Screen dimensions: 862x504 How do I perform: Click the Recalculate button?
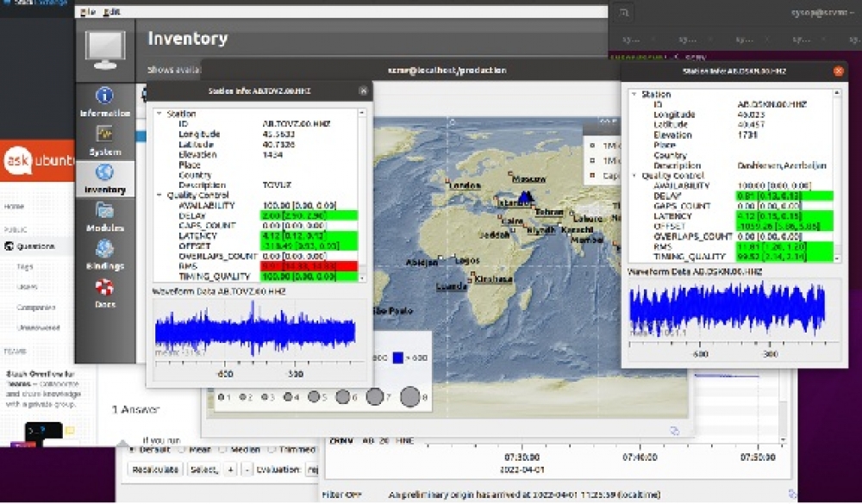click(155, 470)
